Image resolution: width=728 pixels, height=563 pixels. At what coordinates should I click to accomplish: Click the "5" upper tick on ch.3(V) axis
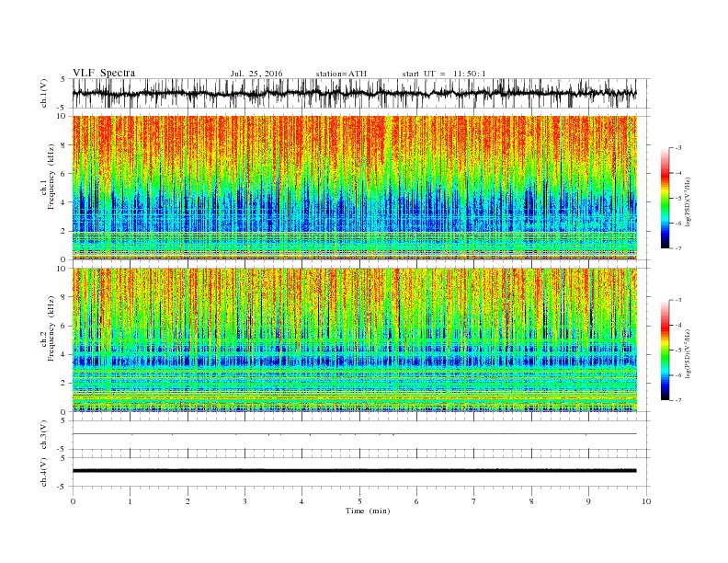[x=63, y=420]
